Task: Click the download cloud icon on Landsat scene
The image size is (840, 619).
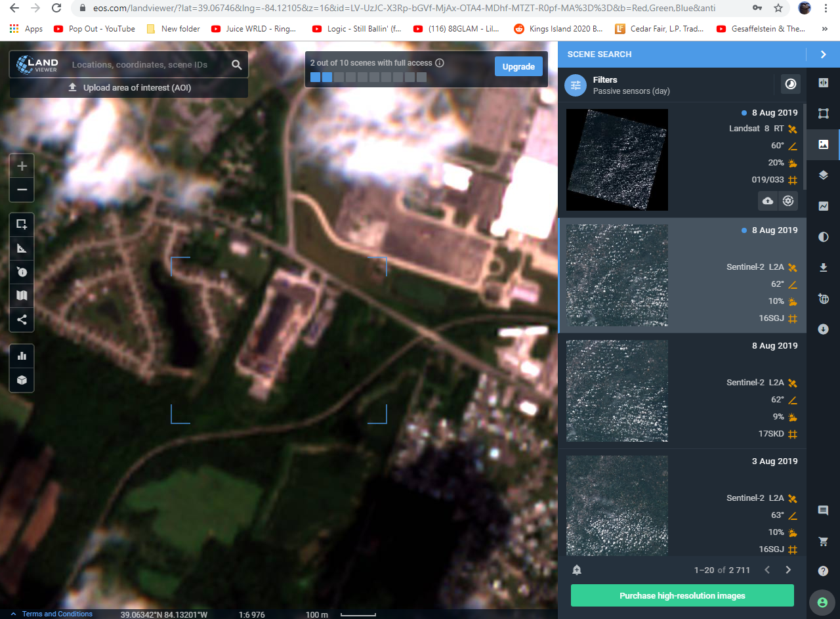Action: pos(767,201)
